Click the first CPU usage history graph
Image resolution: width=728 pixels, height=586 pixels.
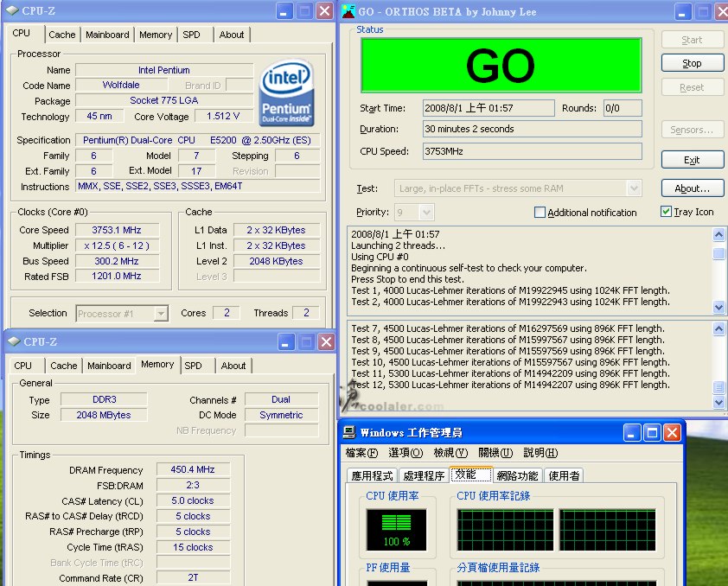(505, 530)
